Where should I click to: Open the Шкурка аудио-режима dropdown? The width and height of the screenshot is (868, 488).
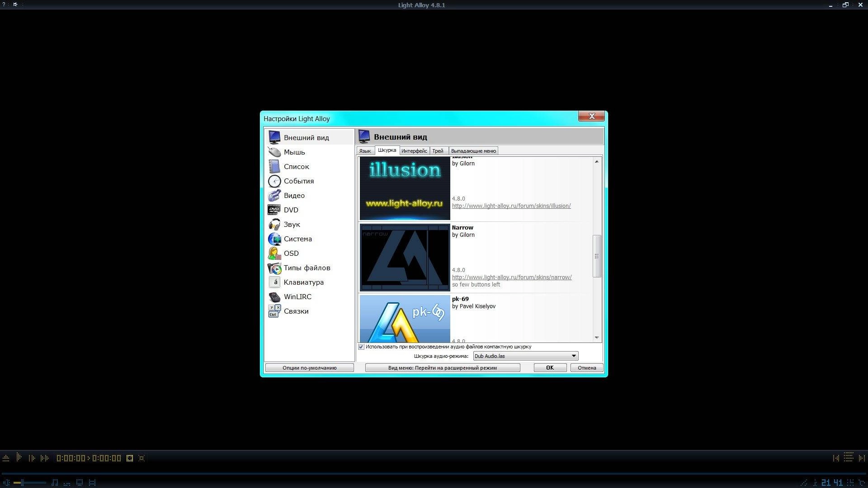(525, 356)
